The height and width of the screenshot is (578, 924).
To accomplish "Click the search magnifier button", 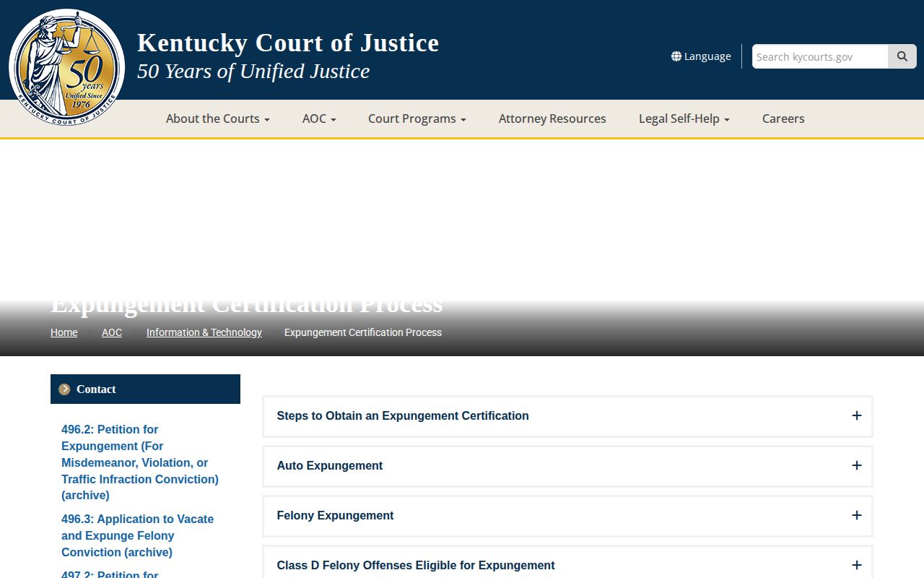I will coord(902,56).
